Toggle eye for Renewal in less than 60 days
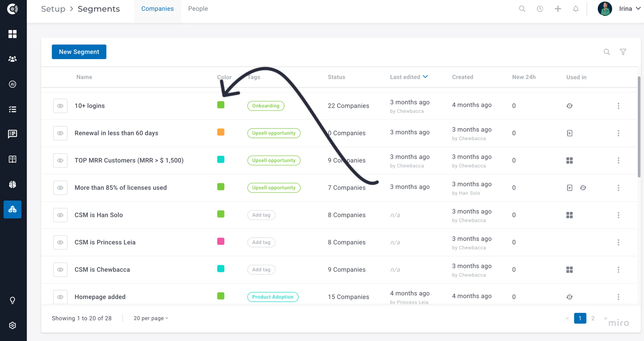Viewport: 644px width, 341px height. click(60, 133)
